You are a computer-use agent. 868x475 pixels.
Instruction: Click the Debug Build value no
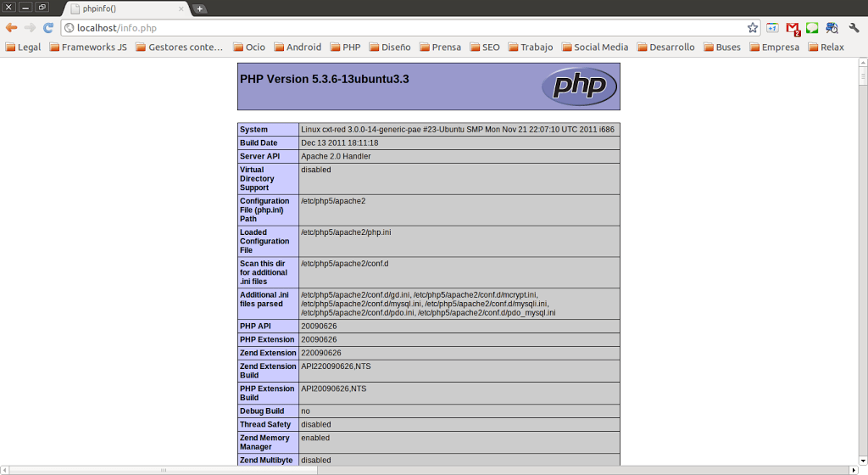pyautogui.click(x=305, y=411)
